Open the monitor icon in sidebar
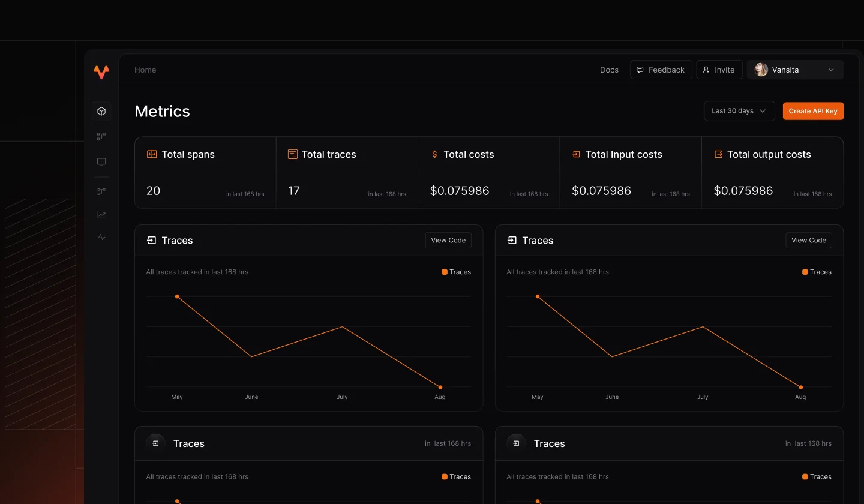This screenshot has height=504, width=864. [101, 162]
